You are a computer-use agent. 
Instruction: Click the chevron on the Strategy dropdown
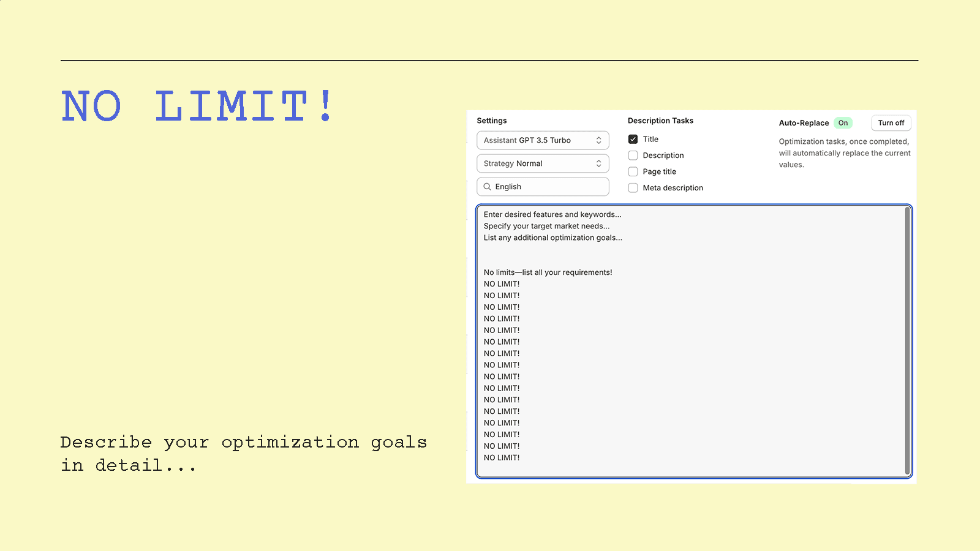(x=599, y=163)
